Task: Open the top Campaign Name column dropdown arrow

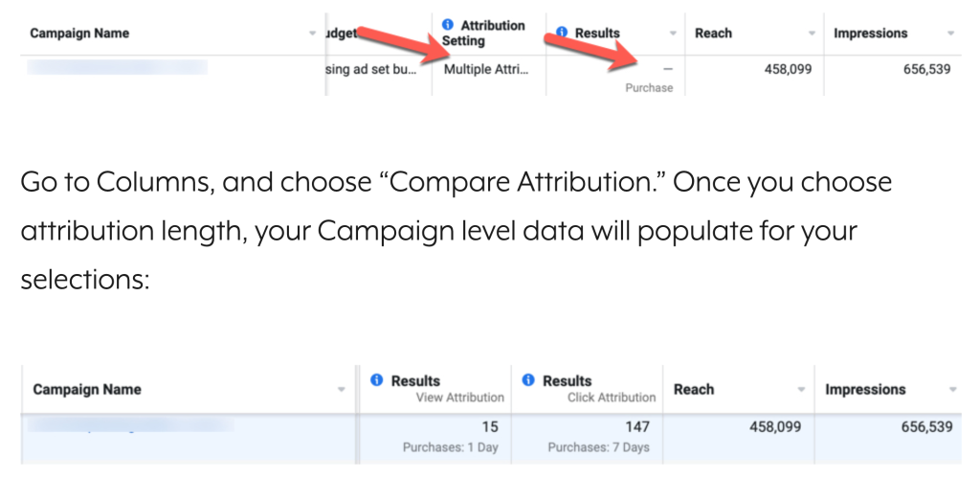Action: click(x=313, y=34)
